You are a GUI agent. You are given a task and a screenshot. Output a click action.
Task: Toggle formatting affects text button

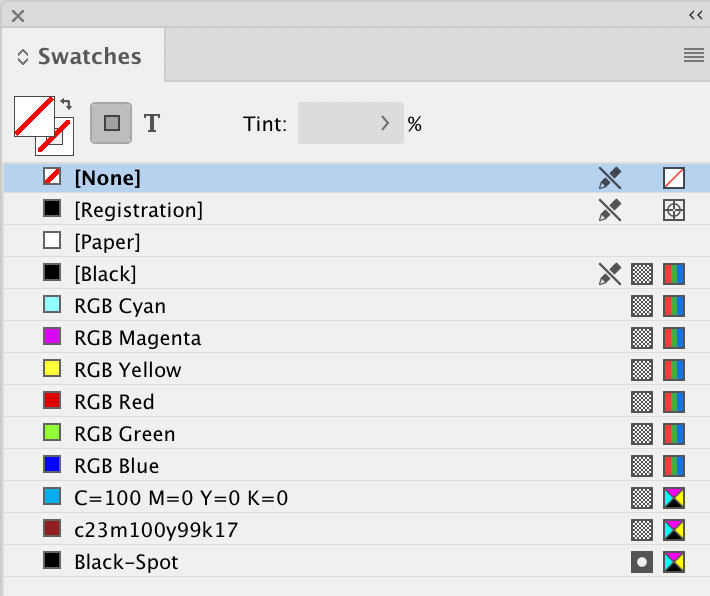152,124
